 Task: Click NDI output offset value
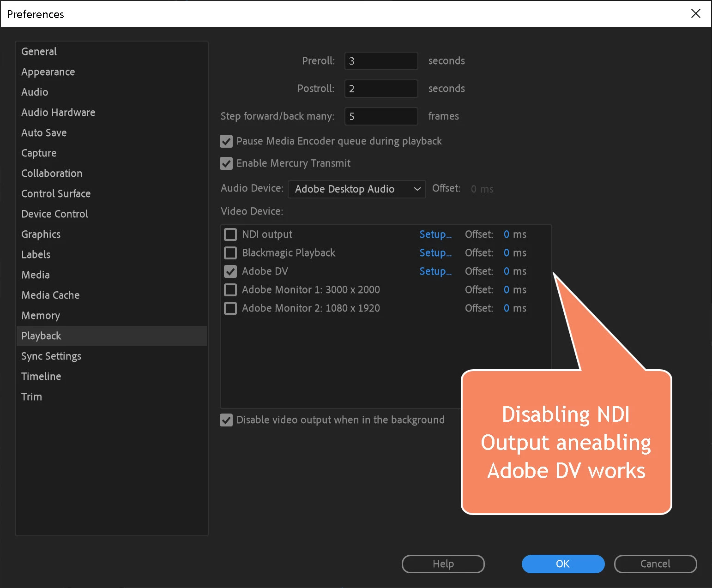point(507,234)
